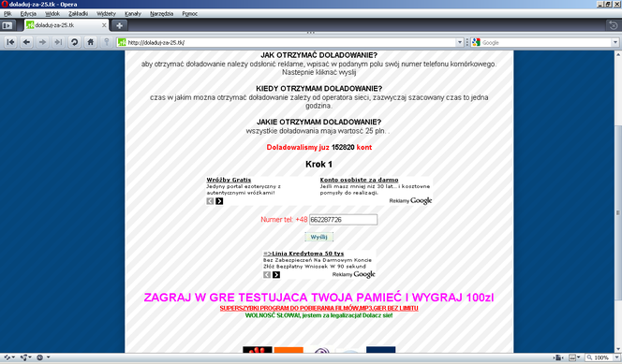Viewport: 622px width, 364px height.
Task: Click the green site favicon in address bar
Action: 122,42
